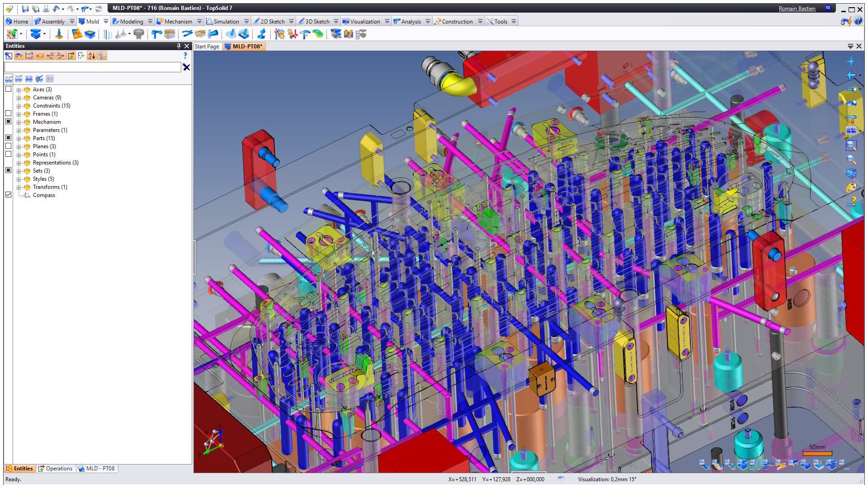The width and height of the screenshot is (868, 488).
Task: Open the Visualization ribbon tab
Action: (x=364, y=21)
